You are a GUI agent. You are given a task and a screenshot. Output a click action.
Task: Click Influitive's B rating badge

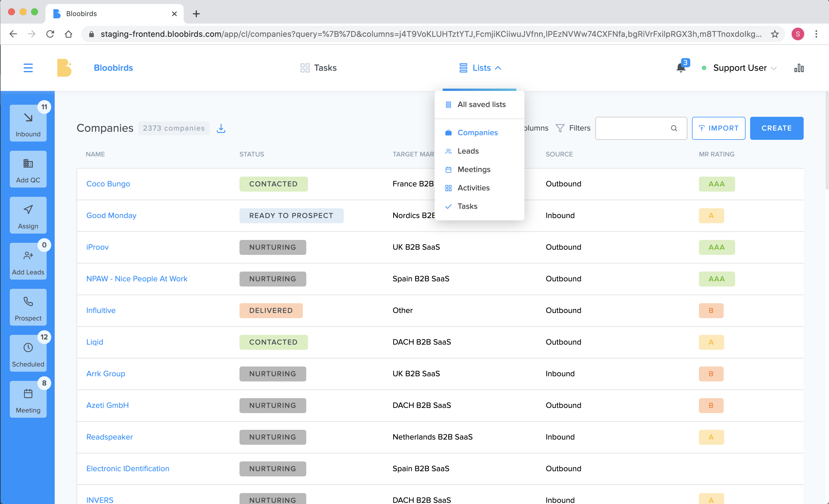click(x=711, y=310)
